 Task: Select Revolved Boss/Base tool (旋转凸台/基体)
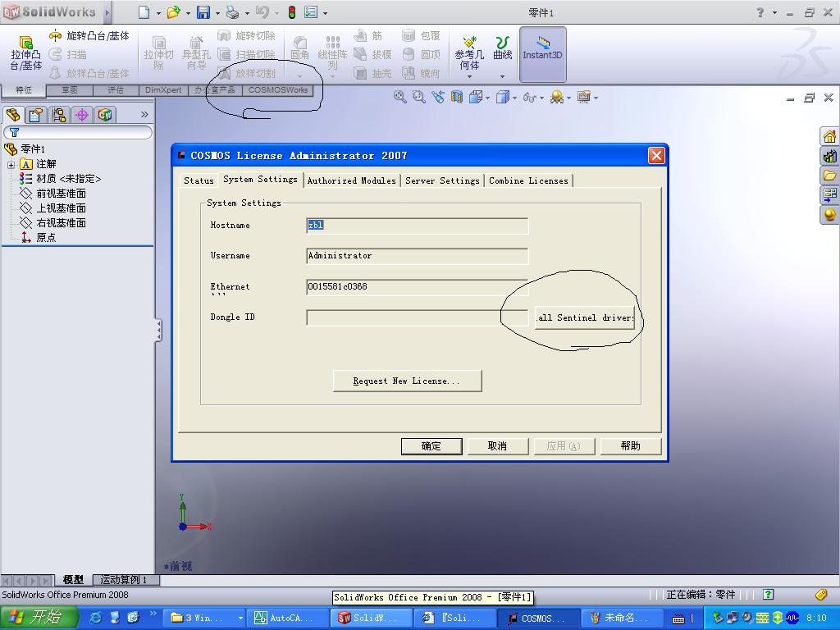coord(89,36)
